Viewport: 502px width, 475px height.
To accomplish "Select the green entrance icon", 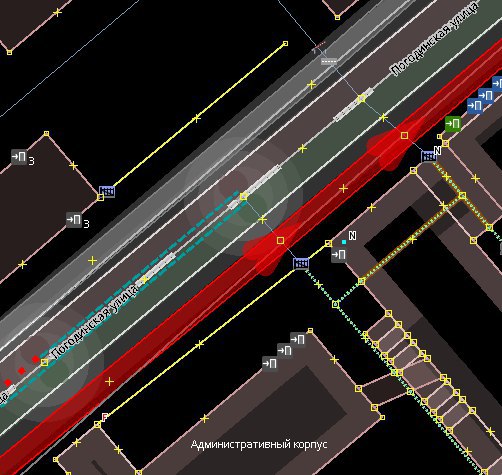I will [453, 124].
